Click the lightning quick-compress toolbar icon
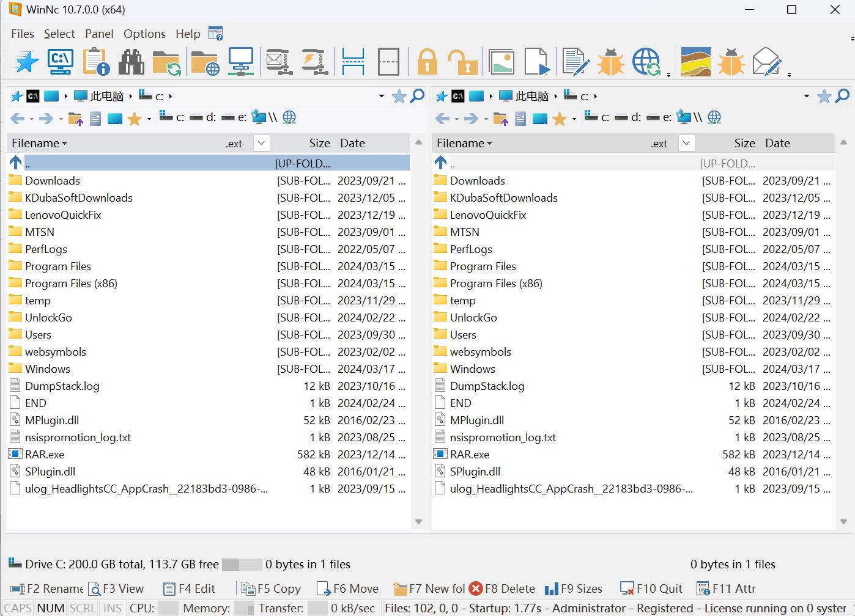Image resolution: width=855 pixels, height=616 pixels. [316, 62]
